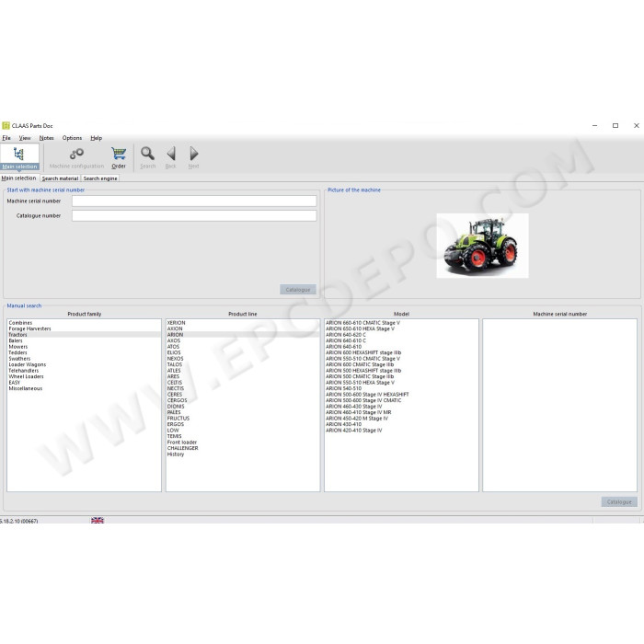Click the Catalogue button under serial number section
The height and width of the screenshot is (644, 644).
coord(298,290)
